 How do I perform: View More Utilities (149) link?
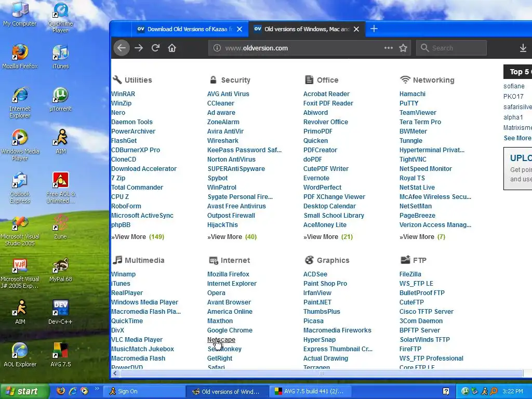tap(138, 237)
